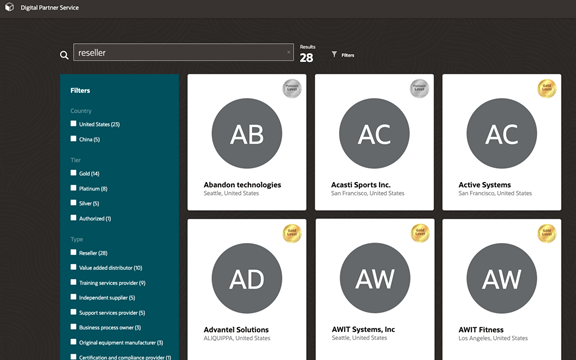Click the Advantel Solutions Gold Level badge

[292, 233]
